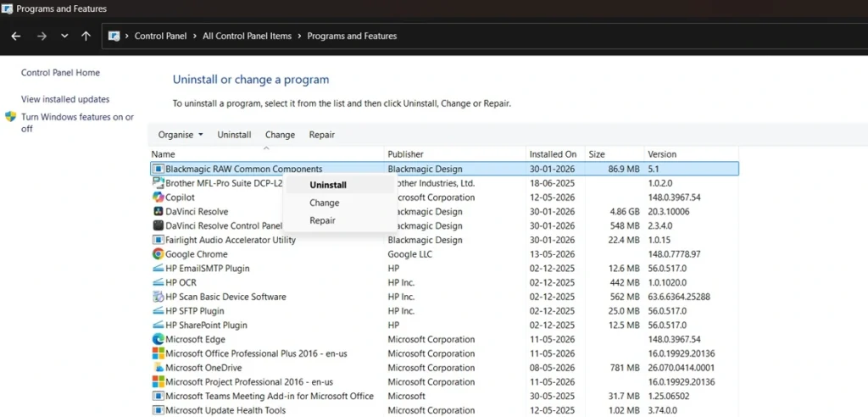Click the Microsoft Project Professional icon

tap(159, 382)
